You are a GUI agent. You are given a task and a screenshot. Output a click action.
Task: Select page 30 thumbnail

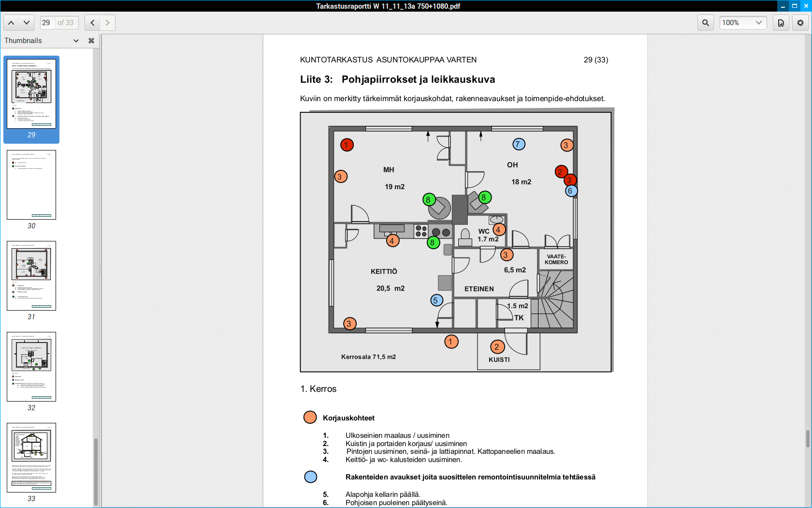31,185
